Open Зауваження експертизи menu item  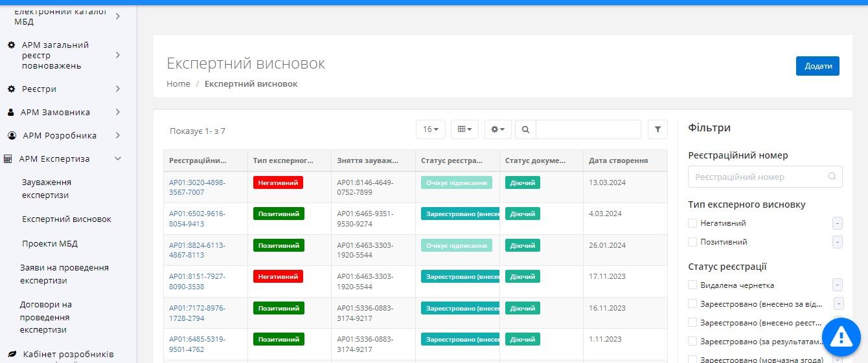[x=46, y=188]
